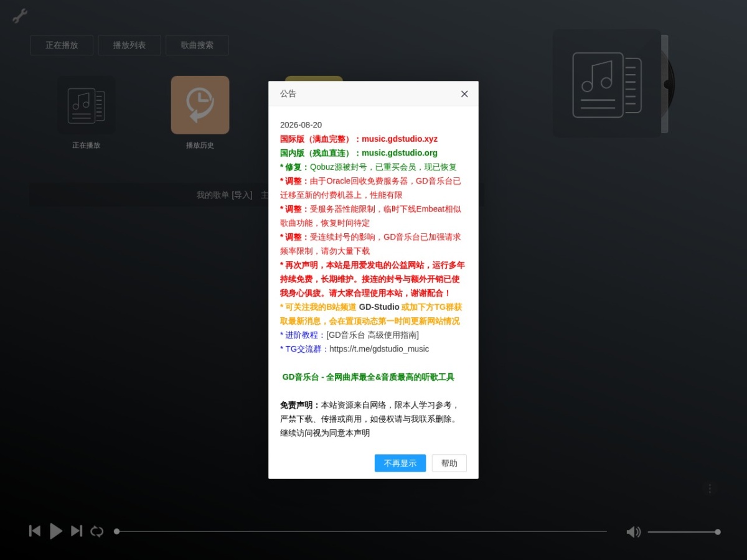Mute the volume speaker icon

coord(633,531)
